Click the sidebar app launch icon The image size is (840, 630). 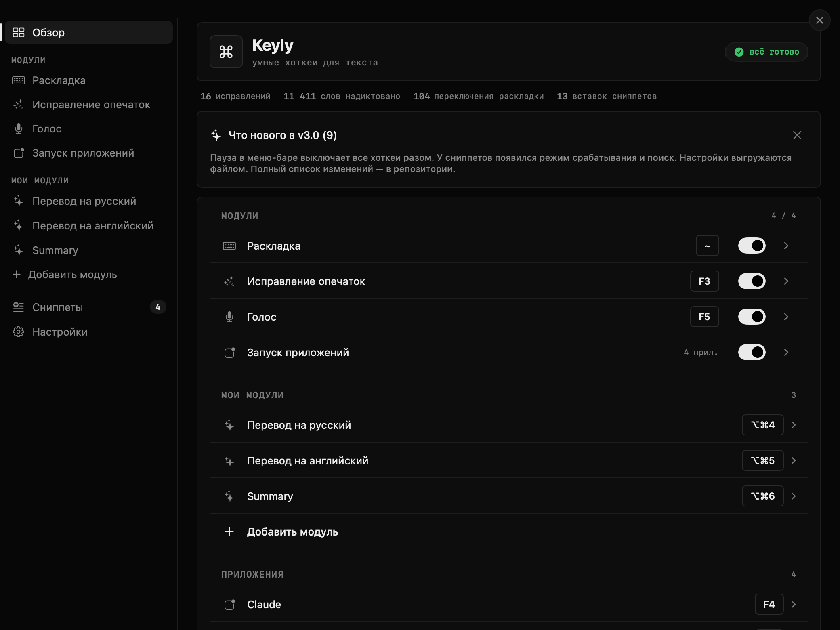pos(19,153)
